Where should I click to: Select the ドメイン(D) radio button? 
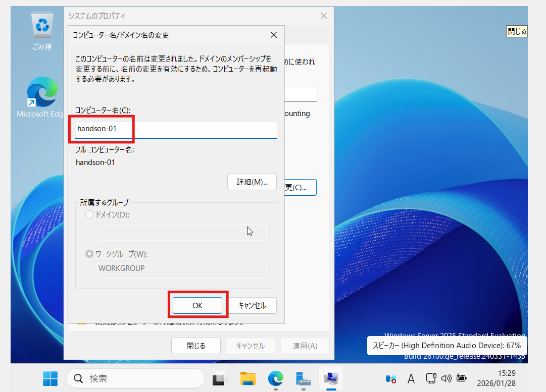tap(89, 214)
